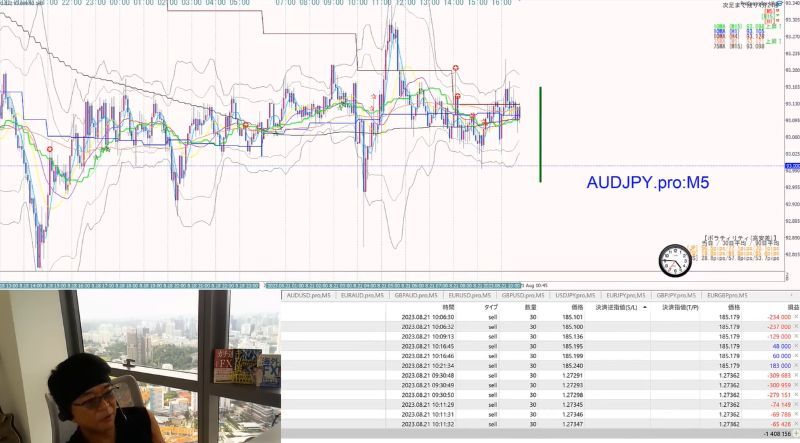Toggle sort arrow on the S/L column header

pyautogui.click(x=645, y=307)
